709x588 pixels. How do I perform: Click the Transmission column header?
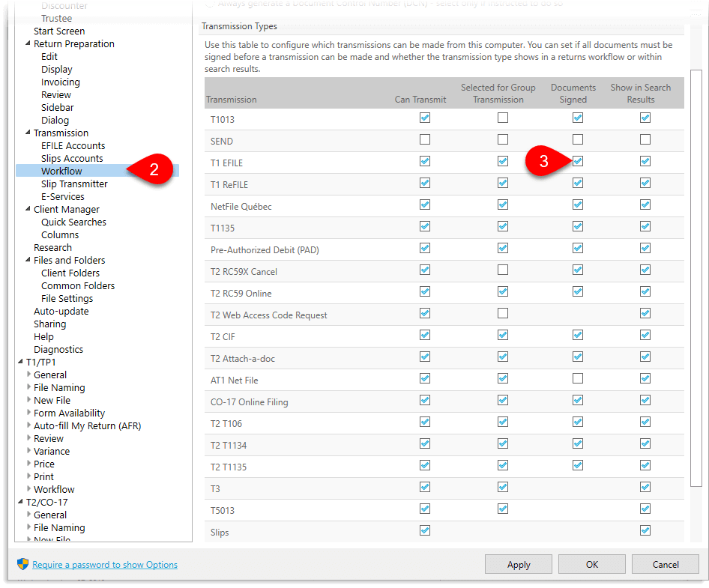[231, 100]
